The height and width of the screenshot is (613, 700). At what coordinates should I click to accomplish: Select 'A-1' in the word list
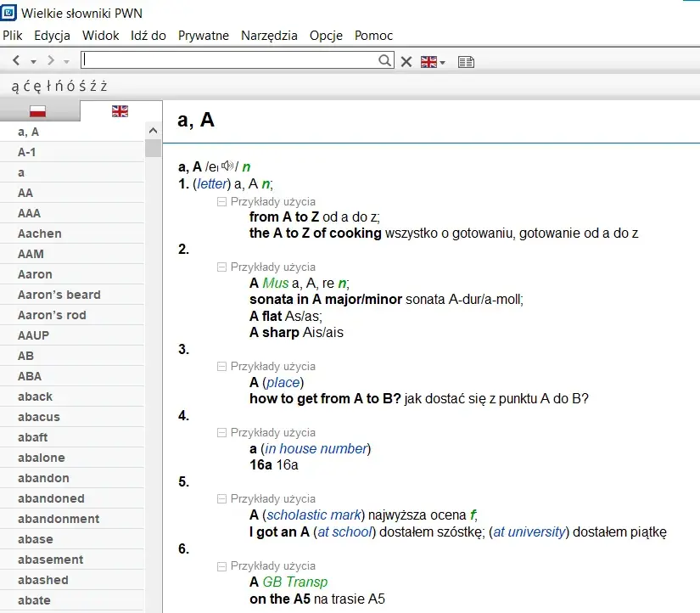click(72, 152)
